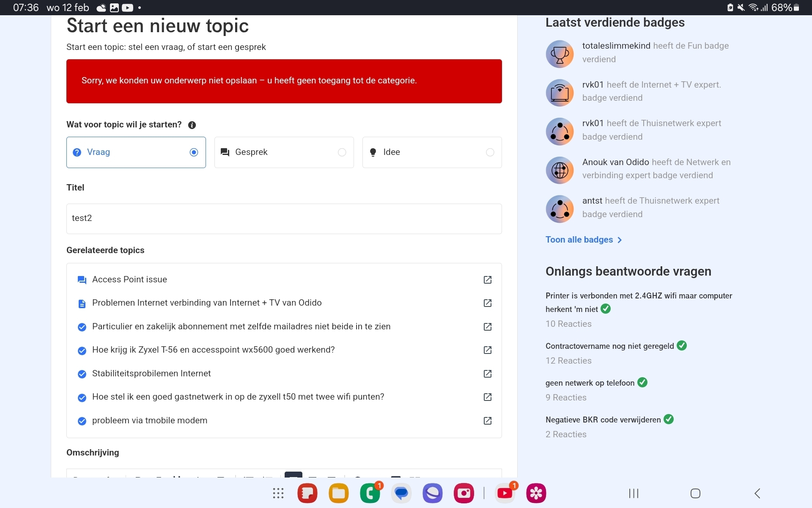Click rvk01's Thuisnetwerk expert badge icon
Screen dimensions: 812x508
coord(560,132)
